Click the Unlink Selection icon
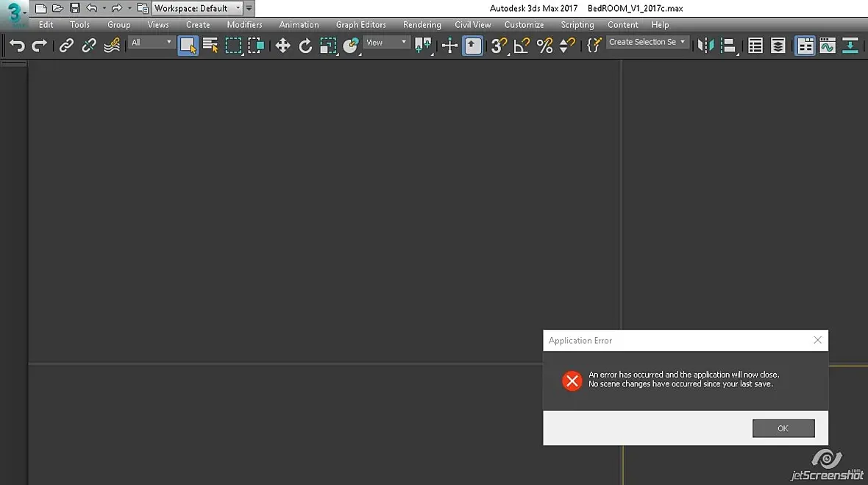 coord(88,46)
